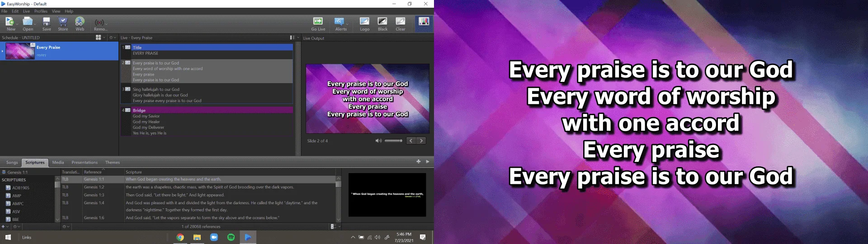Open the New button's dropdown arrow
868x244 pixels.
click(x=17, y=23)
